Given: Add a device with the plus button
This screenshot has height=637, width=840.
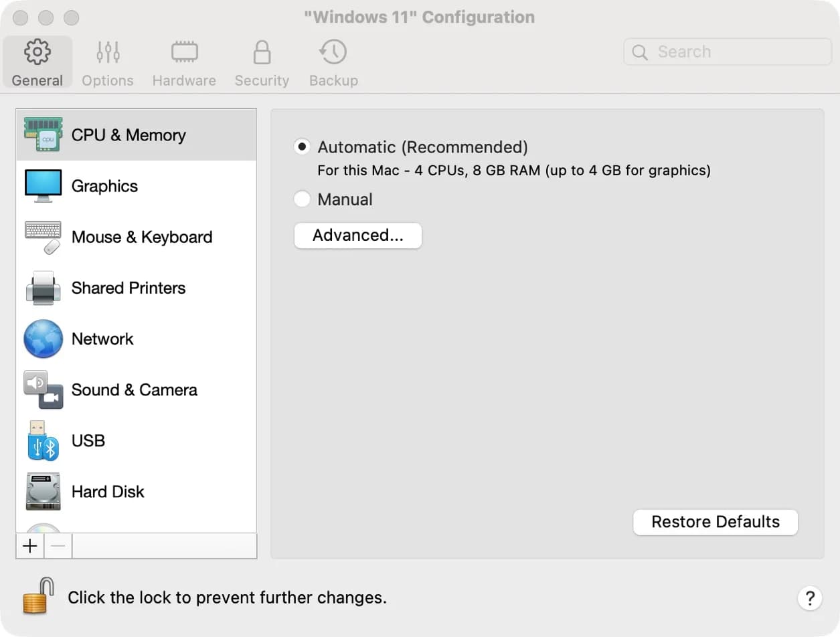Looking at the screenshot, I should click(30, 546).
